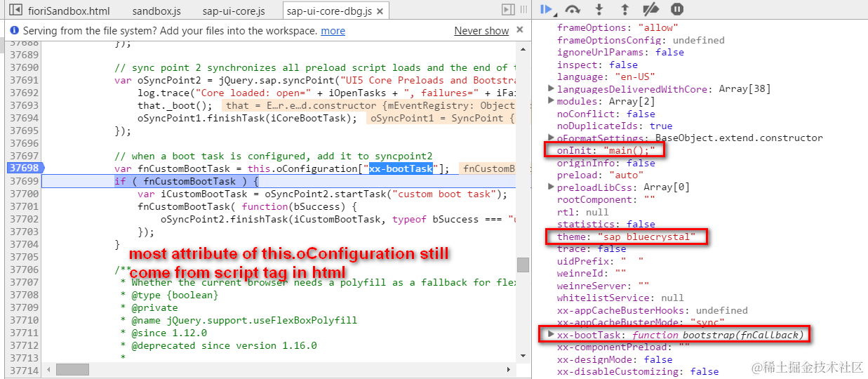The image size is (868, 379).
Task: Close the workspace info bar
Action: click(x=520, y=30)
